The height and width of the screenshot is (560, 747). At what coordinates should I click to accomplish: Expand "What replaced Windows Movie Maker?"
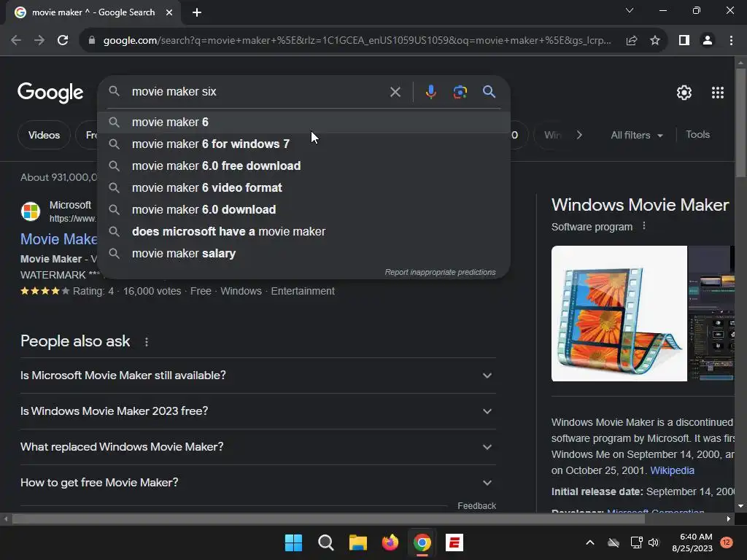258,447
